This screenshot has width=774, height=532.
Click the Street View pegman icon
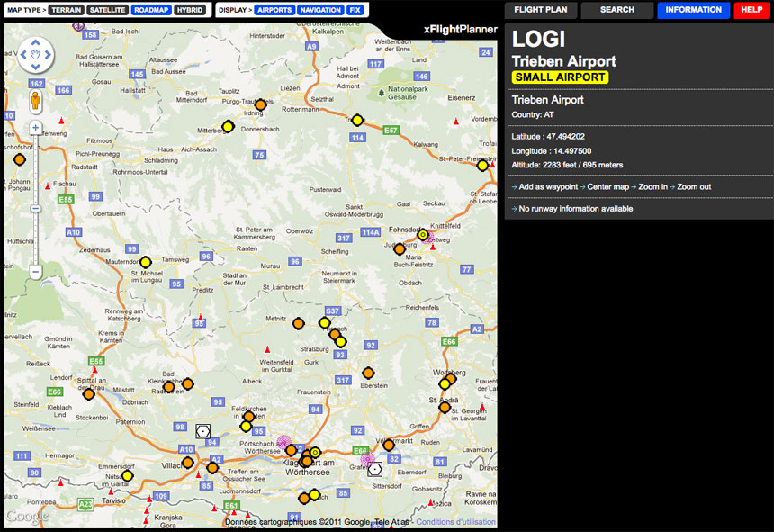click(35, 101)
